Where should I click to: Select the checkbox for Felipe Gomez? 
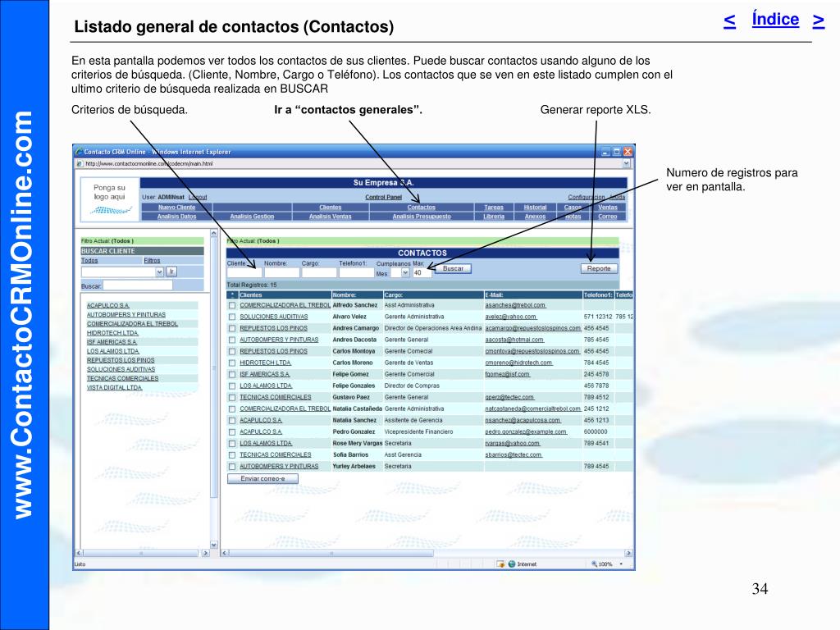coord(232,374)
